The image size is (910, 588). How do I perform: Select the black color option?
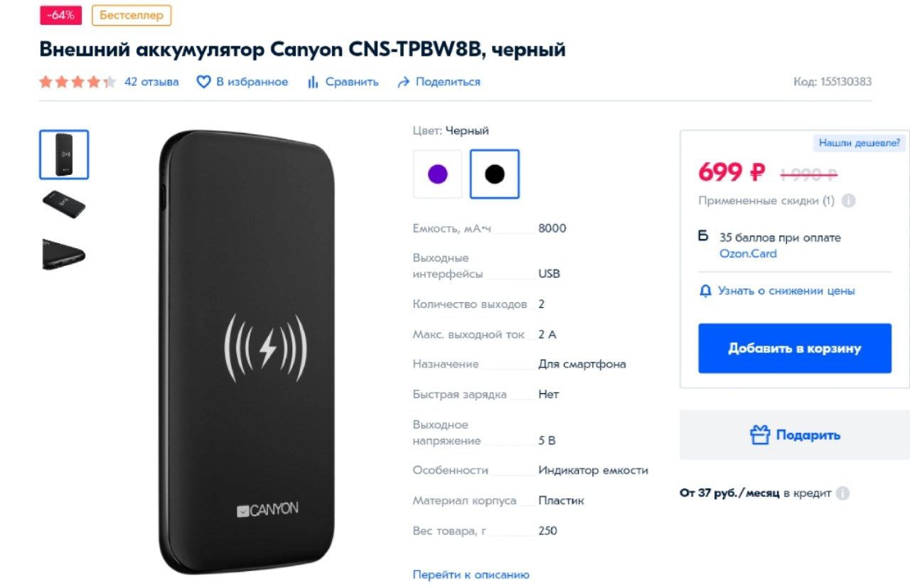[x=495, y=173]
